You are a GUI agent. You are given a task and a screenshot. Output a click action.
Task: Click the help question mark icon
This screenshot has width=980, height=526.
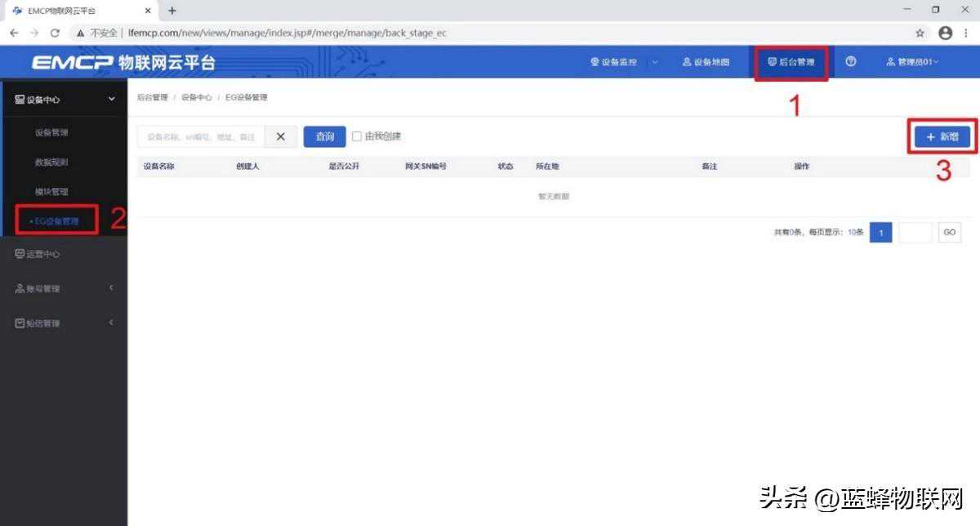click(851, 62)
